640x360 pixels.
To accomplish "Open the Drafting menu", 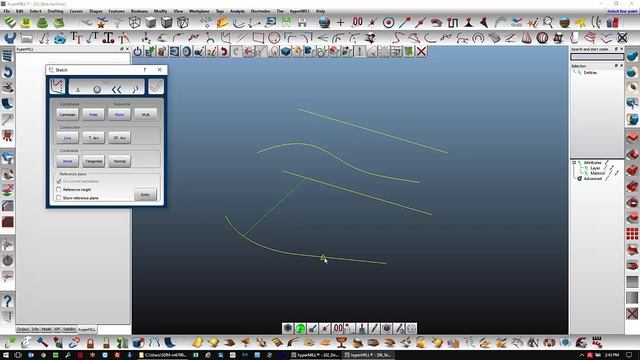I will coord(55,11).
